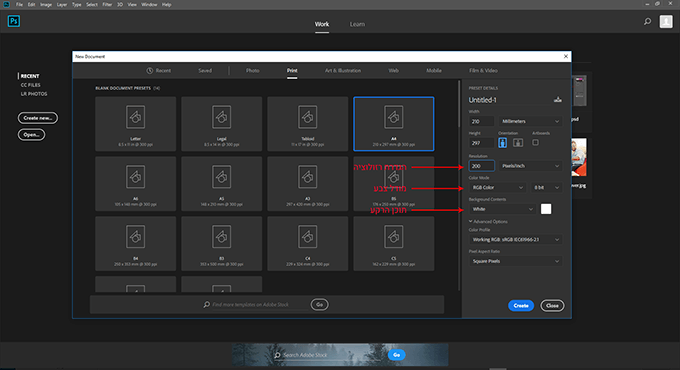This screenshot has width=680, height=370.
Task: Click the white background color swatch
Action: point(546,209)
